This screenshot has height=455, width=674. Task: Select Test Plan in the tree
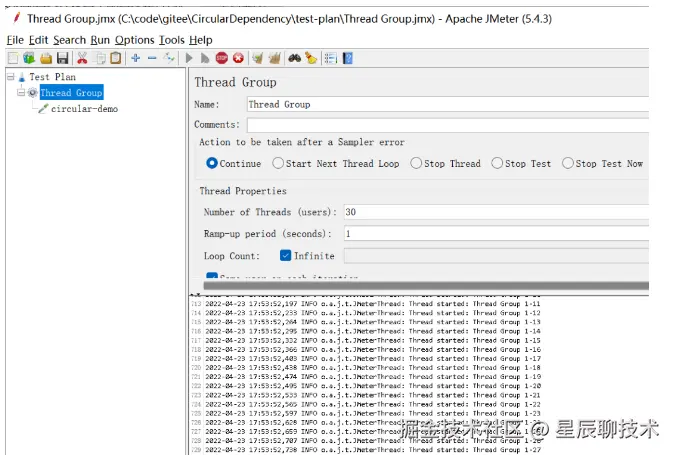point(52,77)
